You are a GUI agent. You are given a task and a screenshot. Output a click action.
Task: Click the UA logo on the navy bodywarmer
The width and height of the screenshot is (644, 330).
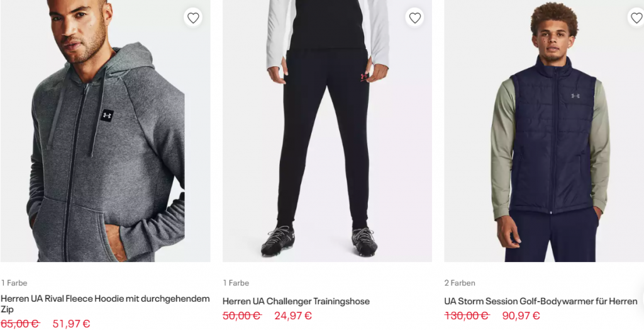575,96
